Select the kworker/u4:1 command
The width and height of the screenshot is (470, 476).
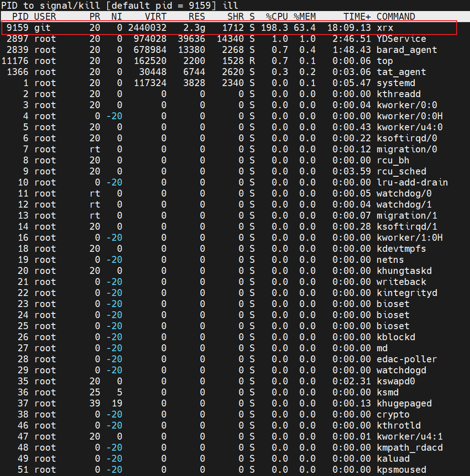[x=410, y=436]
